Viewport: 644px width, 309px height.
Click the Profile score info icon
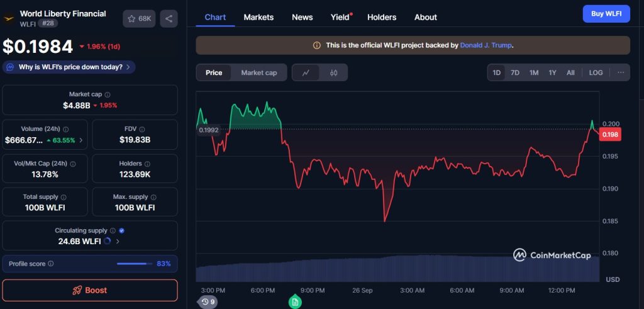coord(51,264)
